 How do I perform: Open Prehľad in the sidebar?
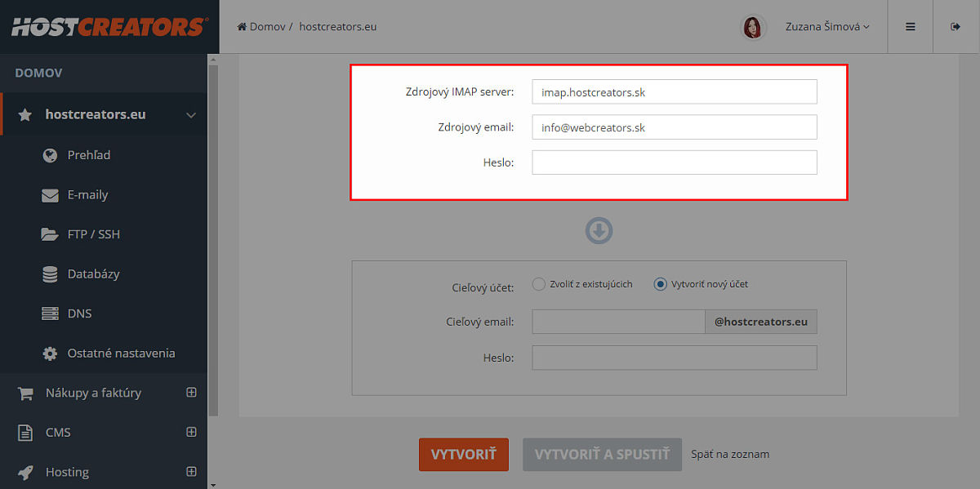pyautogui.click(x=89, y=155)
